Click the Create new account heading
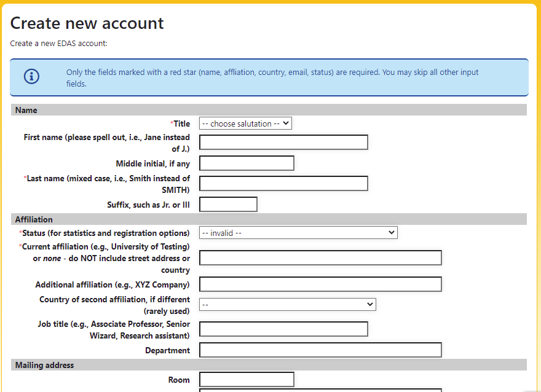The width and height of the screenshot is (541, 392). (x=87, y=23)
